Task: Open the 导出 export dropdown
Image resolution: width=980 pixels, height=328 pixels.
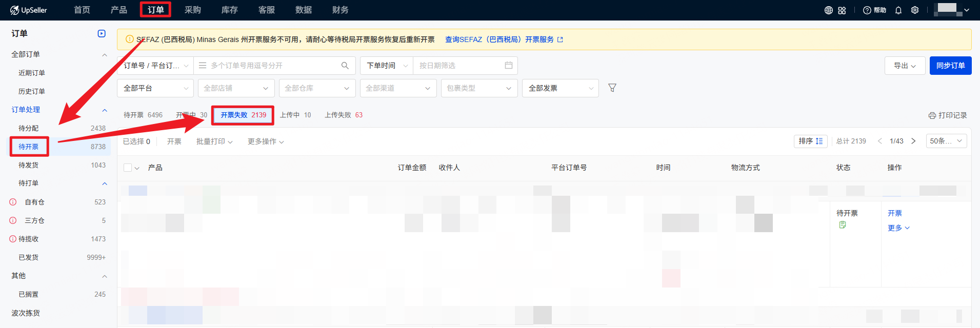Action: [905, 66]
